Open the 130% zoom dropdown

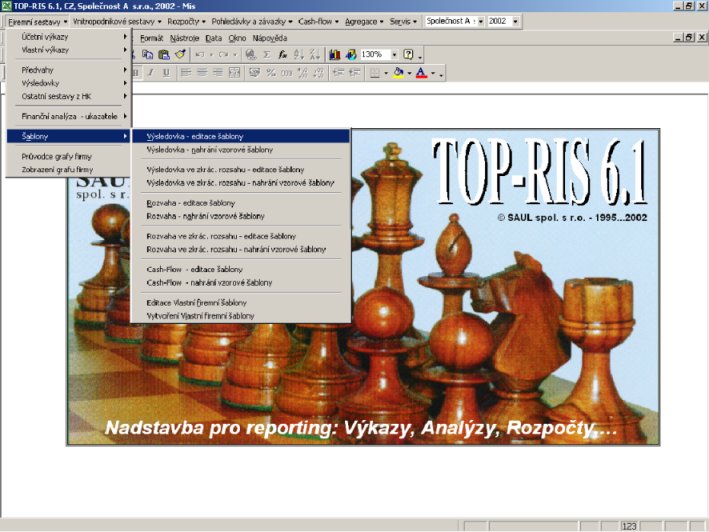(394, 55)
